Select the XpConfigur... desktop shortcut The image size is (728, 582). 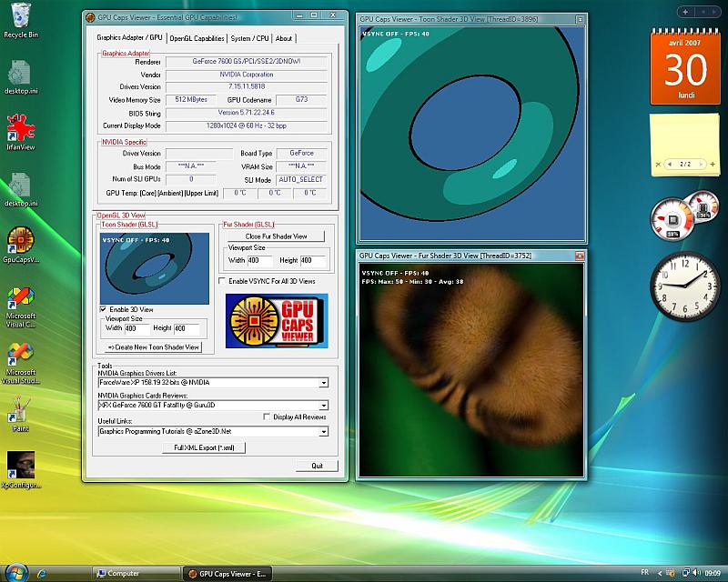coord(20,469)
